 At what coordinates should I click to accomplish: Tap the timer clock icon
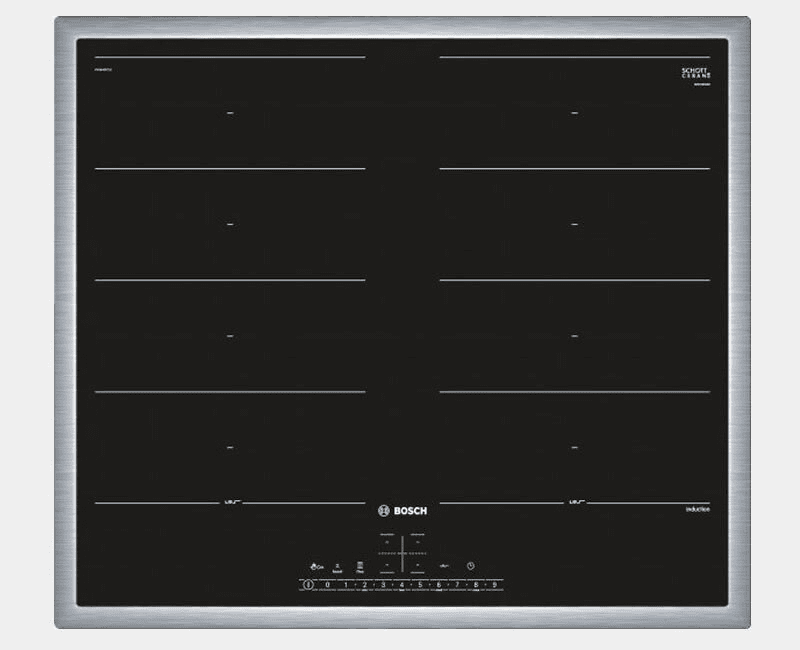pyautogui.click(x=470, y=566)
